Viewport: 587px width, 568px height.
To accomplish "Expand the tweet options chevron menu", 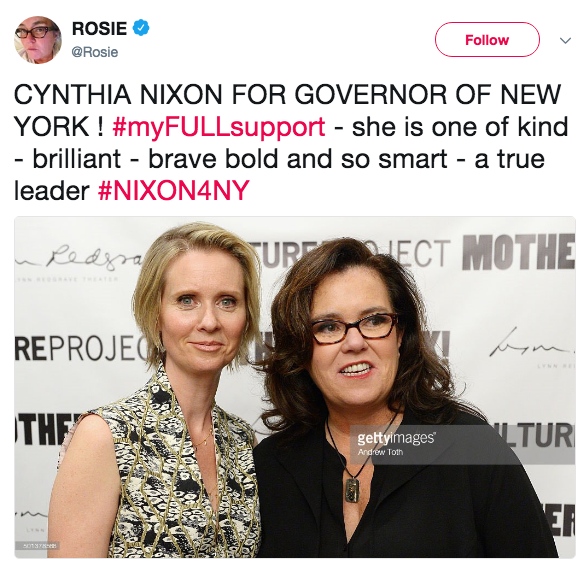I will (x=565, y=40).
